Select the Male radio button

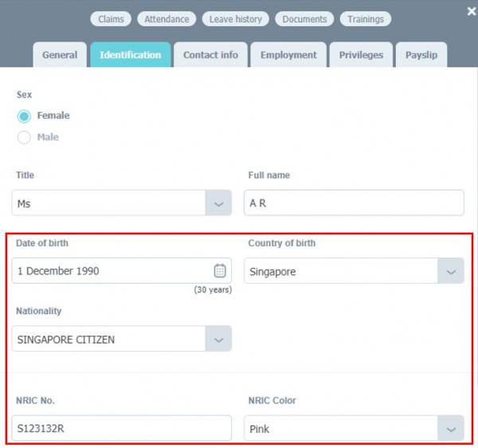24,138
